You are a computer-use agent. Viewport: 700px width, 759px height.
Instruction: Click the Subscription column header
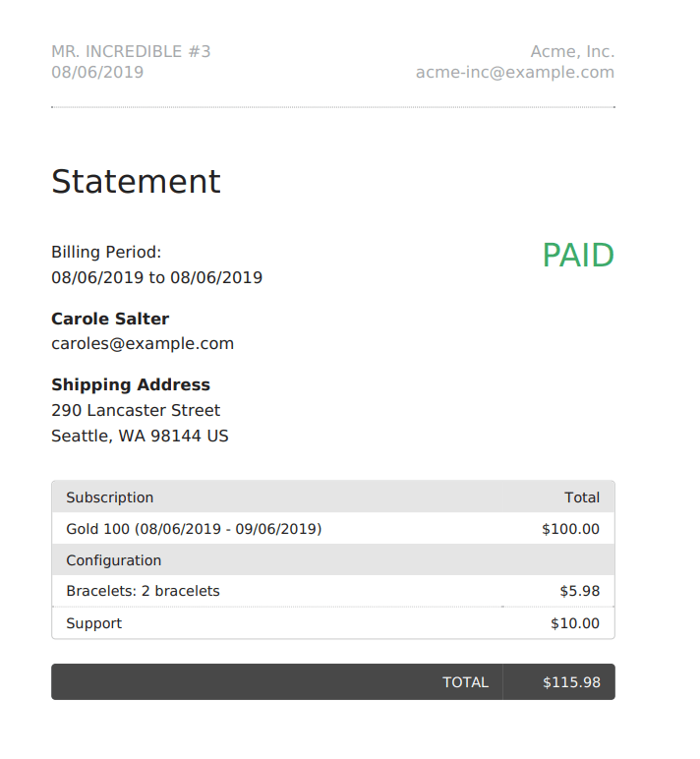(x=110, y=497)
